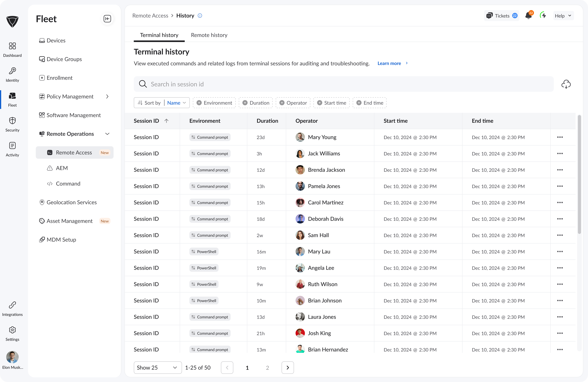
Task: Expand Policy Management submenu
Action: (107, 97)
